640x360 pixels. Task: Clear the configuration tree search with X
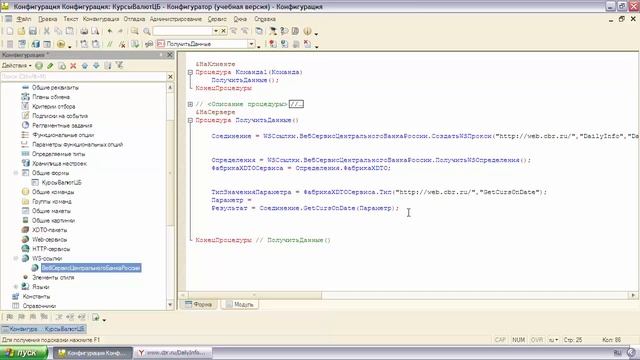click(x=171, y=77)
